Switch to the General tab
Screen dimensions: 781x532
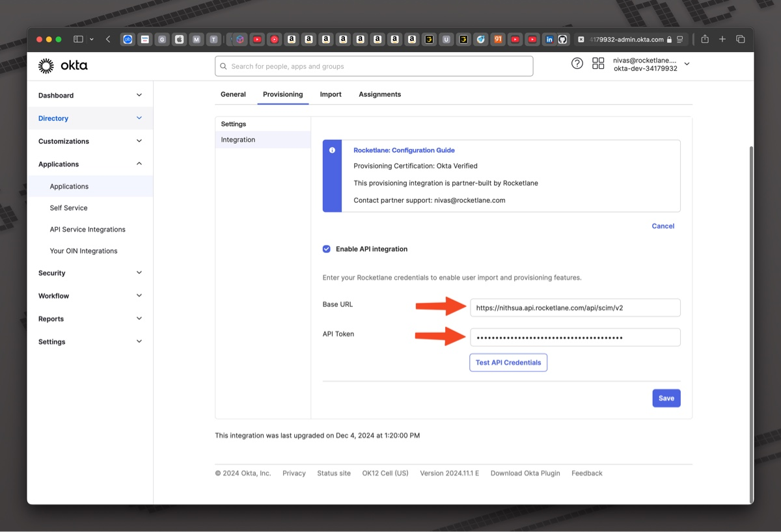tap(233, 94)
